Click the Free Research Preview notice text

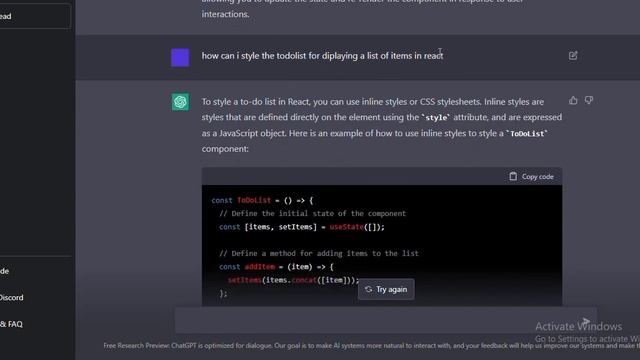tap(371, 346)
